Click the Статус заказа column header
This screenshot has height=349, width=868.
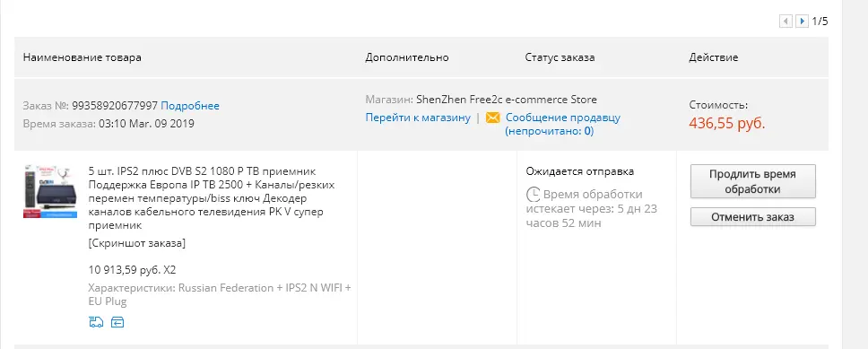click(560, 57)
